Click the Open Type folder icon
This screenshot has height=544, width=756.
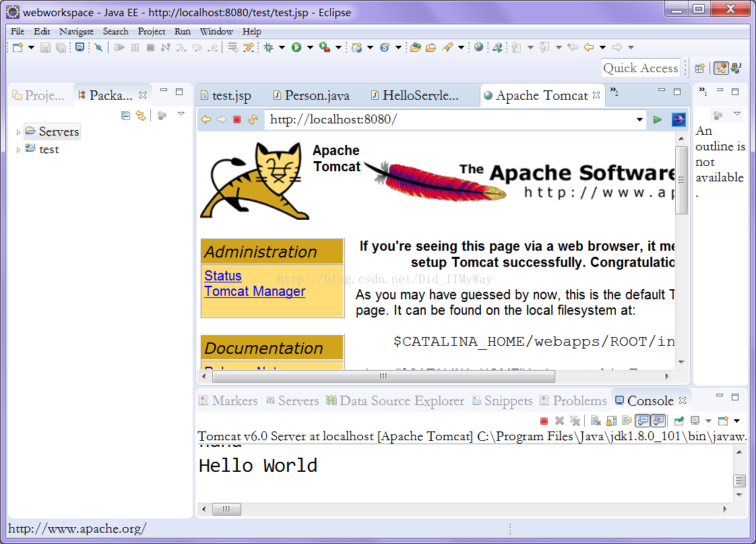click(x=416, y=47)
